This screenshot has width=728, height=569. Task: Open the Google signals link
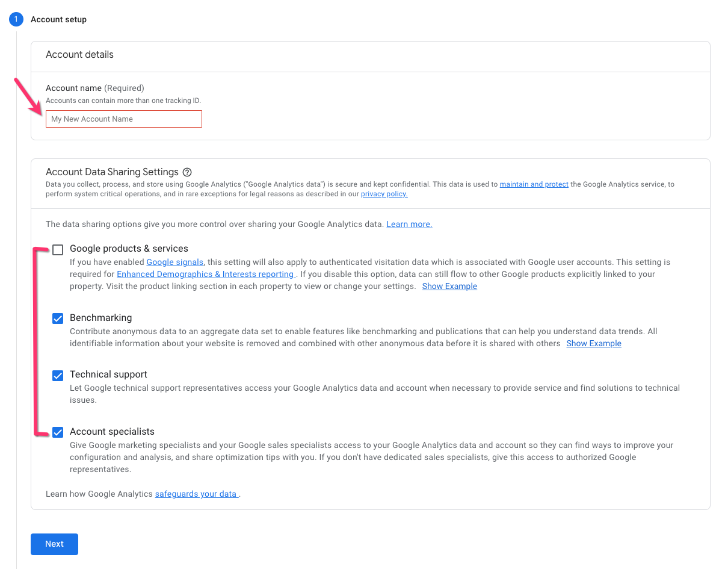coord(175,262)
